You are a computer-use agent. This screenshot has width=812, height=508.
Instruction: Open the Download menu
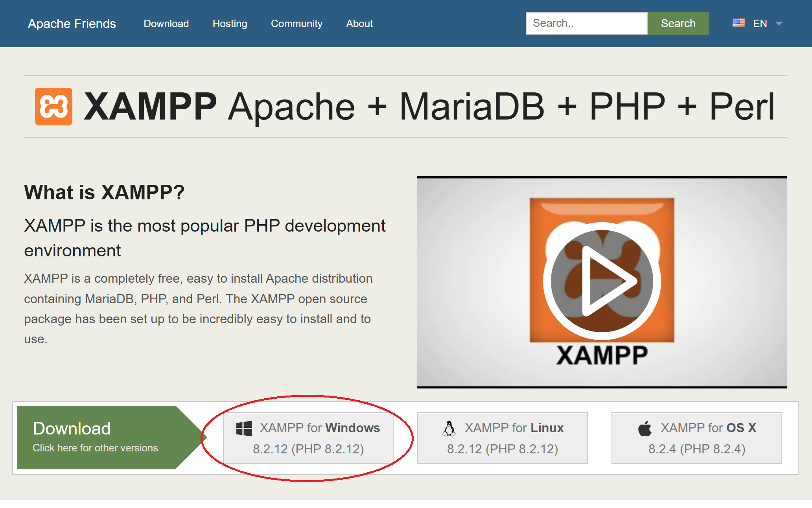(x=166, y=24)
